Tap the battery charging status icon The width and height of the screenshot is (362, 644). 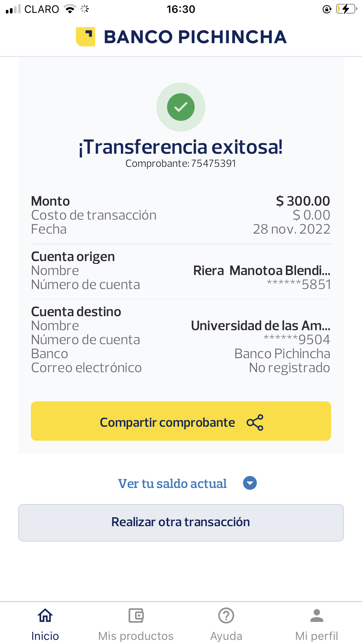click(346, 9)
